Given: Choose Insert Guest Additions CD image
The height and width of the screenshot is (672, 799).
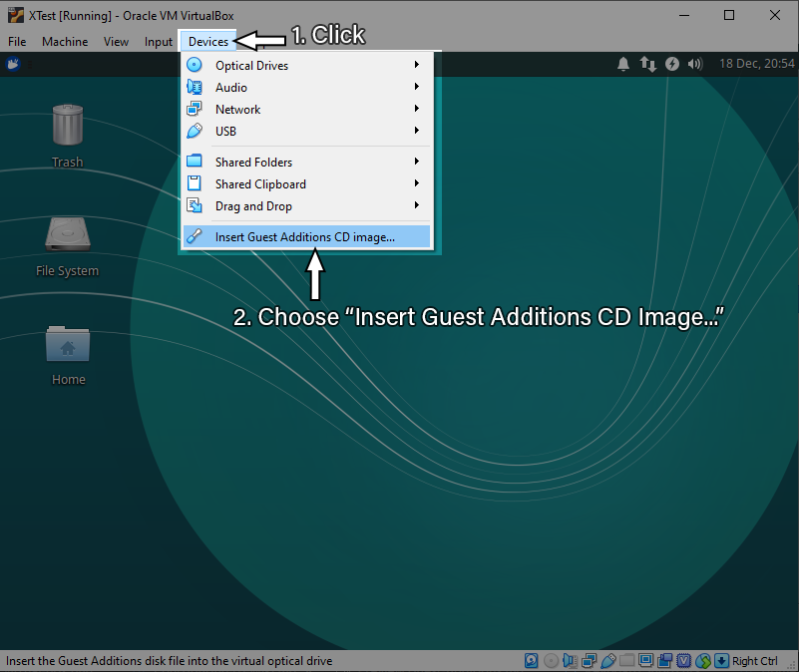Looking at the screenshot, I should [305, 237].
